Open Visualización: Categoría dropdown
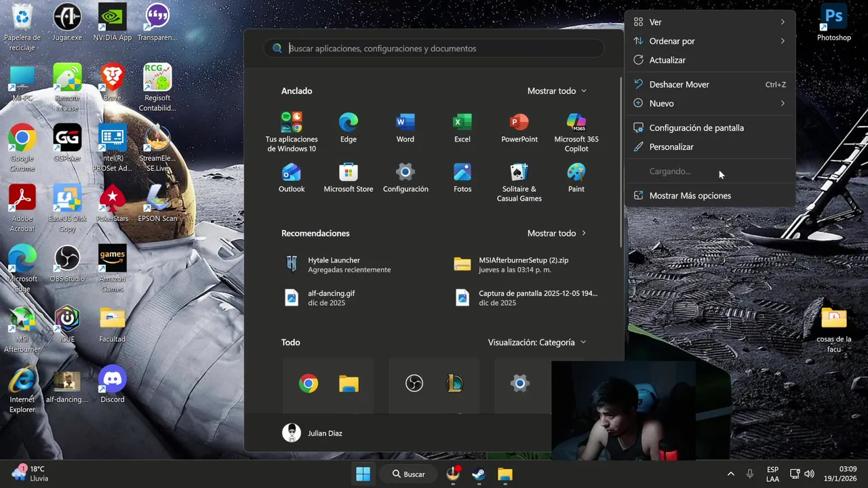This screenshot has height=488, width=868. 536,342
